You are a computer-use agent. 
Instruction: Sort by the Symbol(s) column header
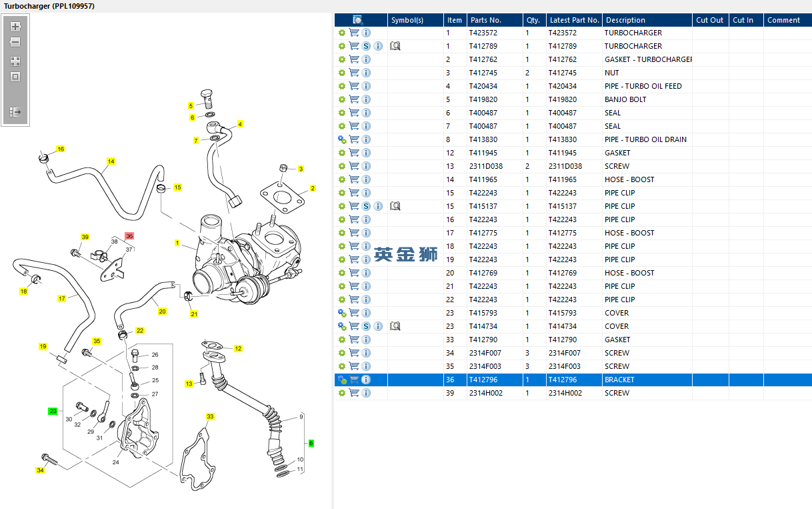click(415, 20)
